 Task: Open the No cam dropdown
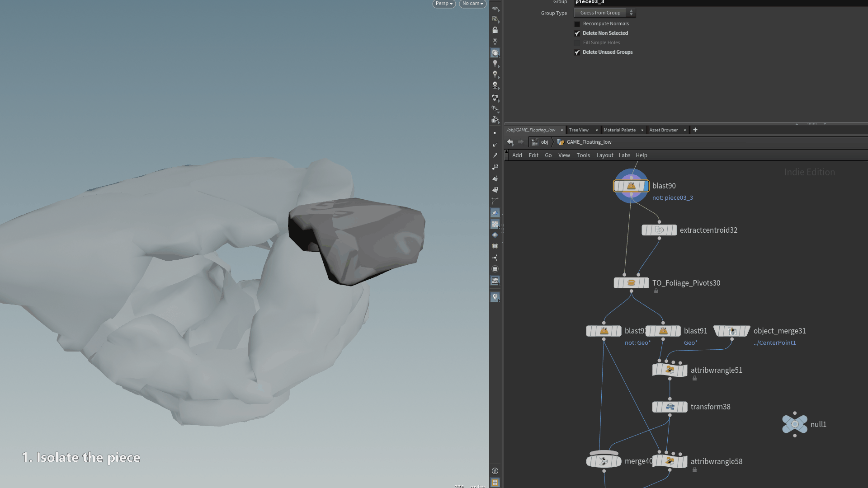pos(472,4)
